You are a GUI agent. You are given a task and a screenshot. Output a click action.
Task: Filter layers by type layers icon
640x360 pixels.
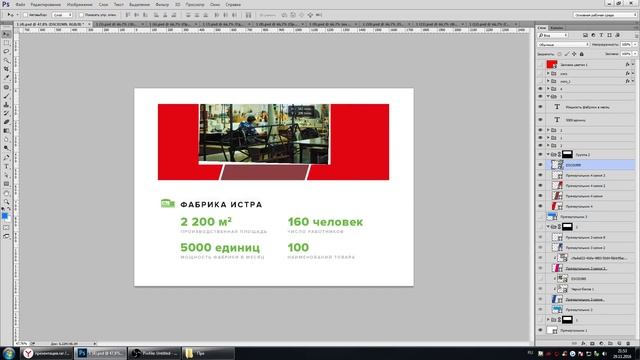pyautogui.click(x=601, y=36)
